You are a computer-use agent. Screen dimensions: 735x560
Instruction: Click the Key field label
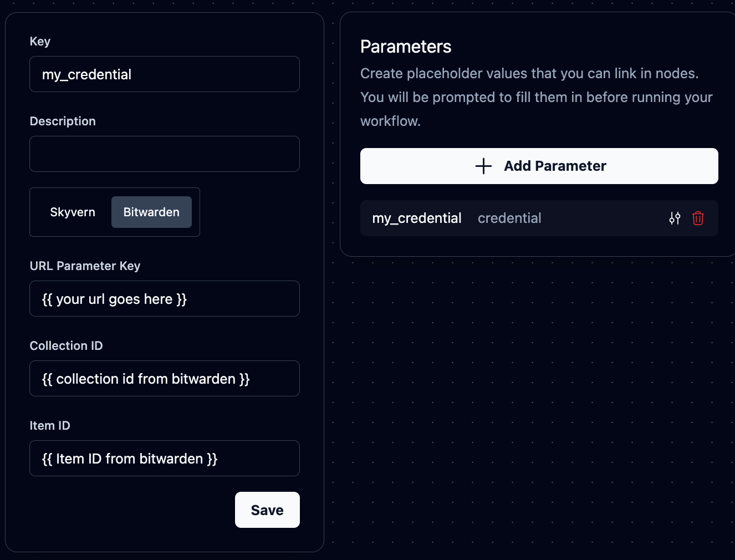click(x=39, y=41)
